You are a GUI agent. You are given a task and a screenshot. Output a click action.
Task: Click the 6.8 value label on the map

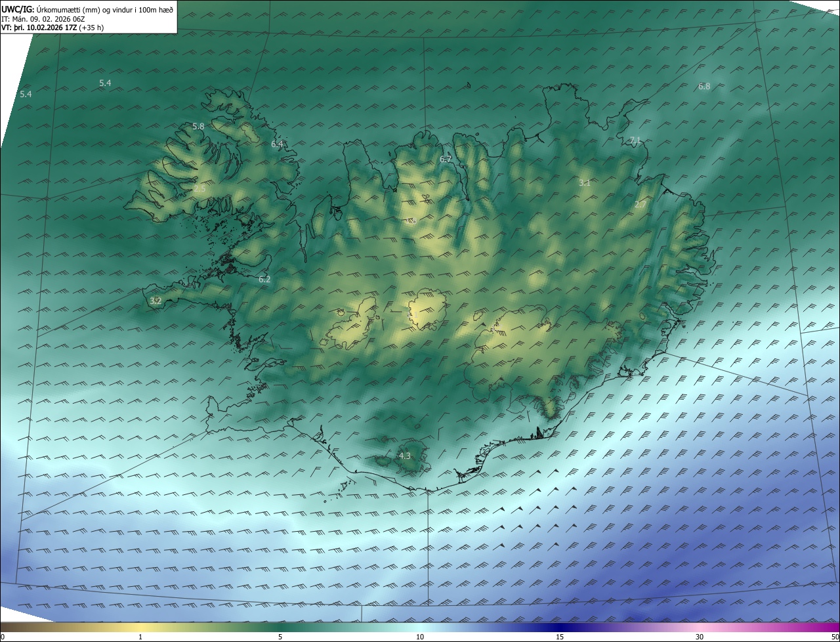click(704, 86)
